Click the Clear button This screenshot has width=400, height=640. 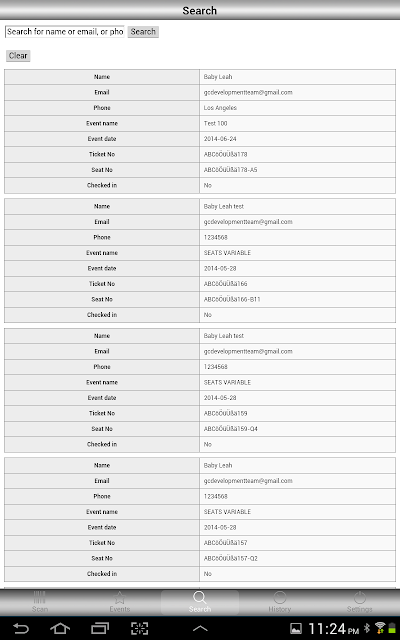click(x=18, y=56)
